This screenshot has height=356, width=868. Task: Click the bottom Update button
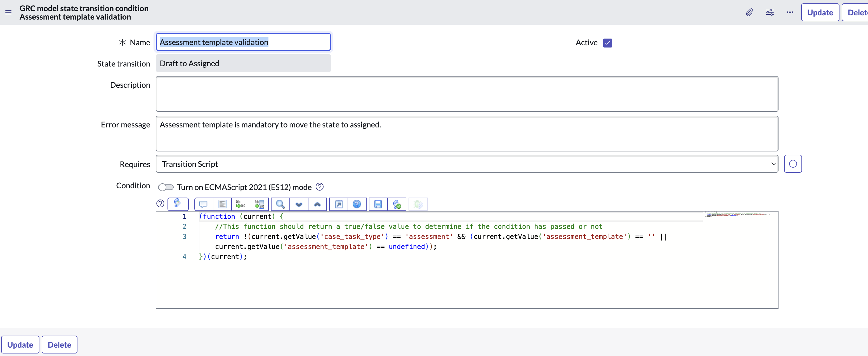click(20, 345)
